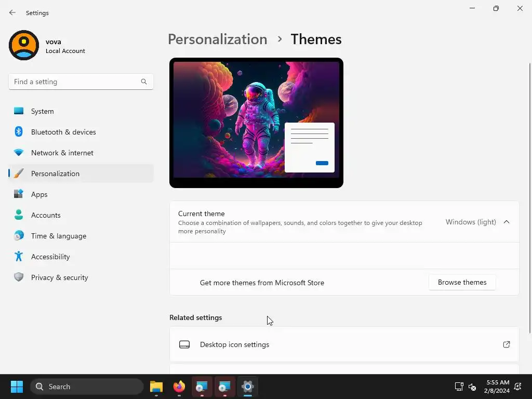Click the Apps icon in sidebar

coord(19,194)
